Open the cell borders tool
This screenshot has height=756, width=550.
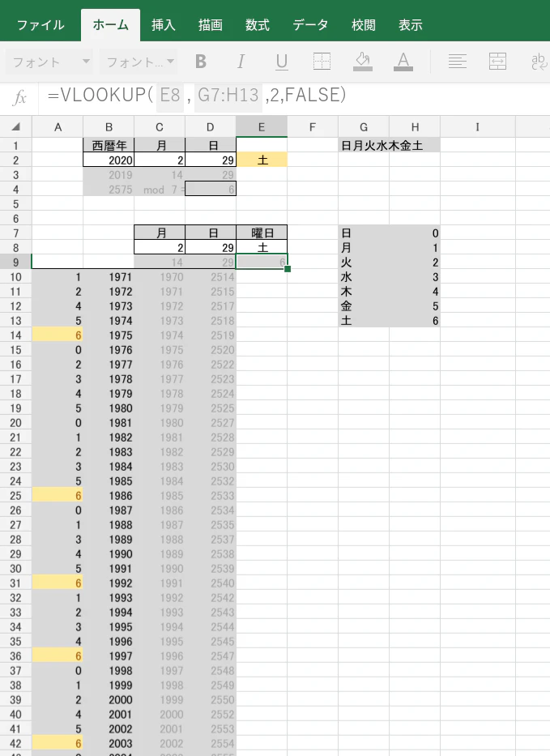click(322, 62)
